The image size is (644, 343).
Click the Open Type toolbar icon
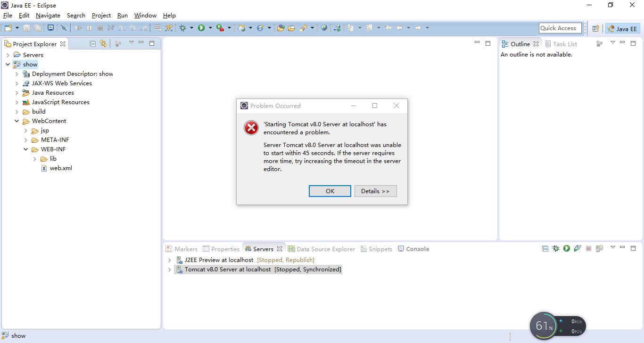(x=281, y=28)
